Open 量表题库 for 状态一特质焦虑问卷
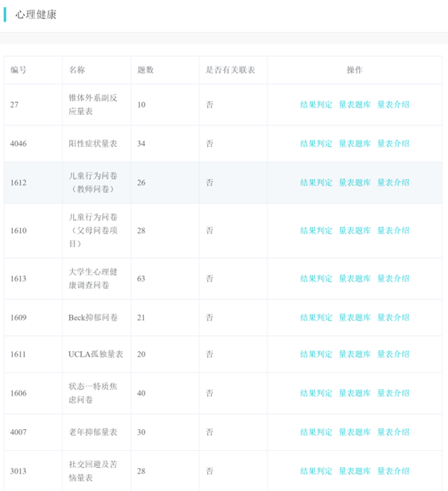The image size is (448, 491). (x=355, y=393)
